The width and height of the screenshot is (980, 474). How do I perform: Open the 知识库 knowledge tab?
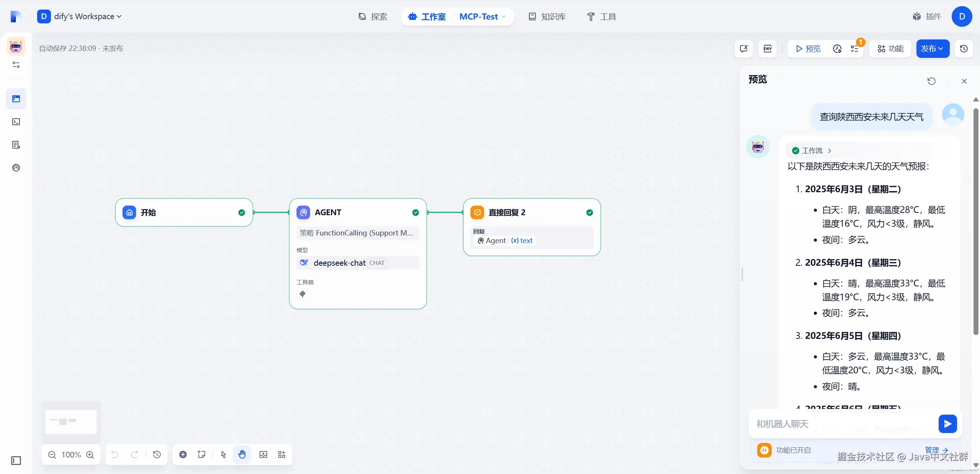547,16
